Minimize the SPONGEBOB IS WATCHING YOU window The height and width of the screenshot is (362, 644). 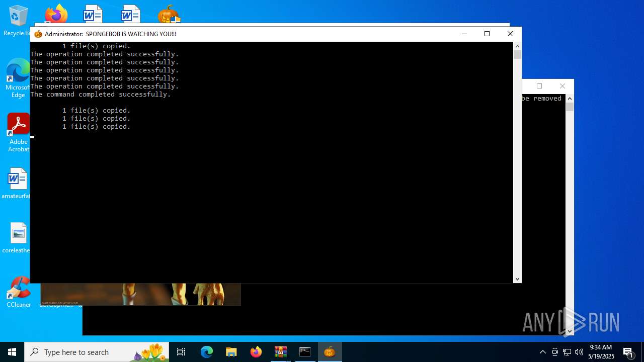pyautogui.click(x=464, y=34)
